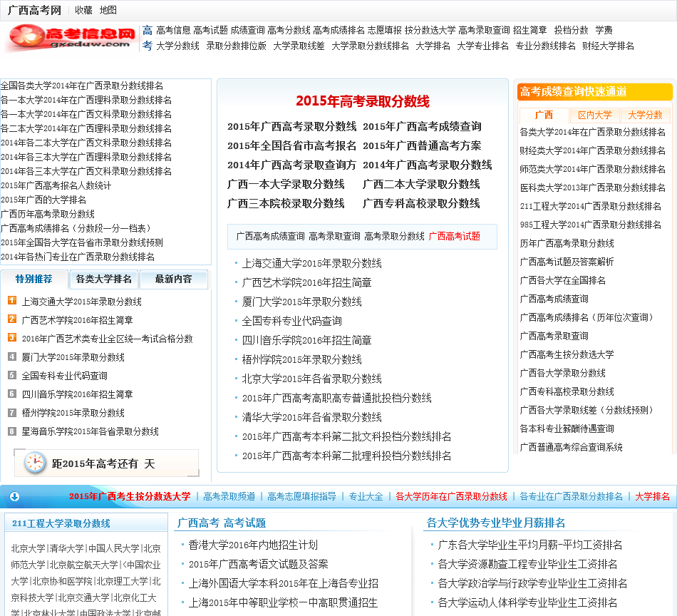677x616 pixels.
Task: Select the 区内大学 tab
Action: point(594,115)
